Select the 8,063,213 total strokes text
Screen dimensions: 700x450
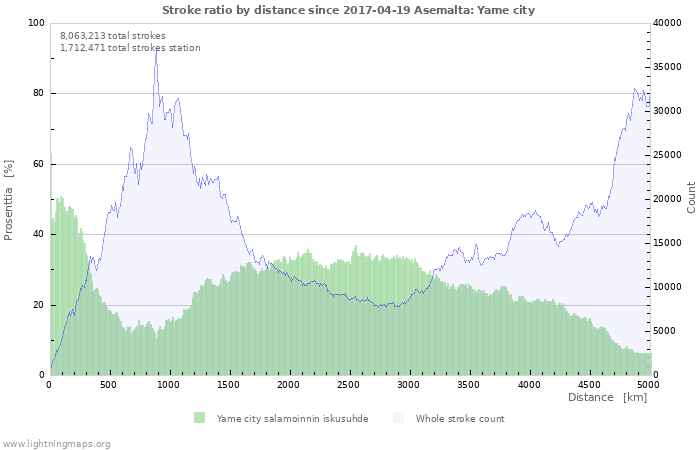pos(113,35)
